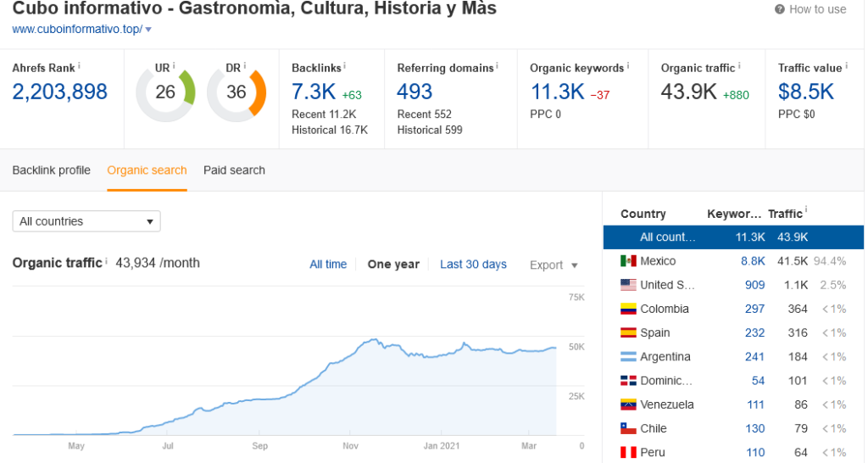Click the UR 26 gauge
Screen dimensions: 868x463
(165, 92)
